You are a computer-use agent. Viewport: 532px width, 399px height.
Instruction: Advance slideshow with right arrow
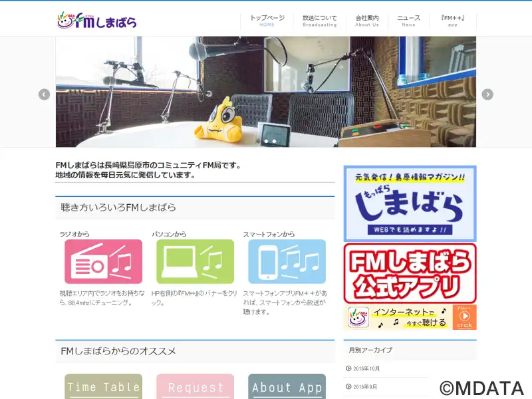point(487,94)
